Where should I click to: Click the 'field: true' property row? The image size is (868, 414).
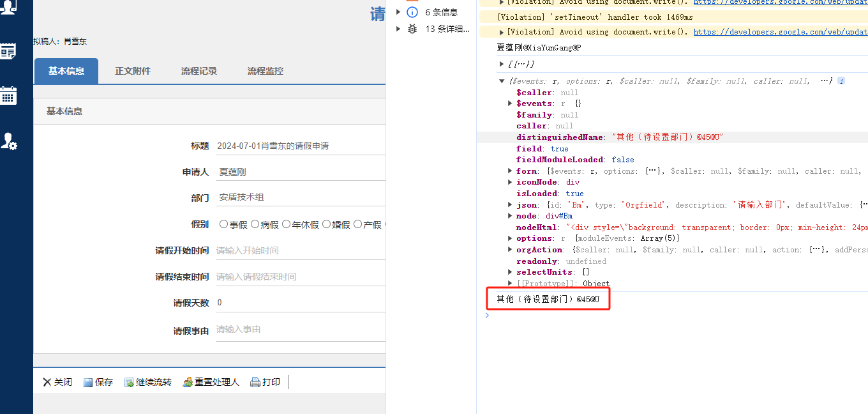[542, 149]
